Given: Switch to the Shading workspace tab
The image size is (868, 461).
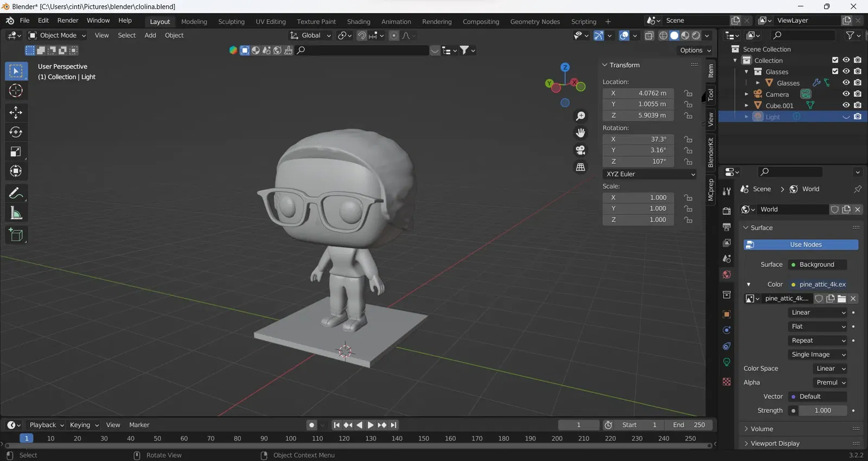Looking at the screenshot, I should (x=359, y=22).
